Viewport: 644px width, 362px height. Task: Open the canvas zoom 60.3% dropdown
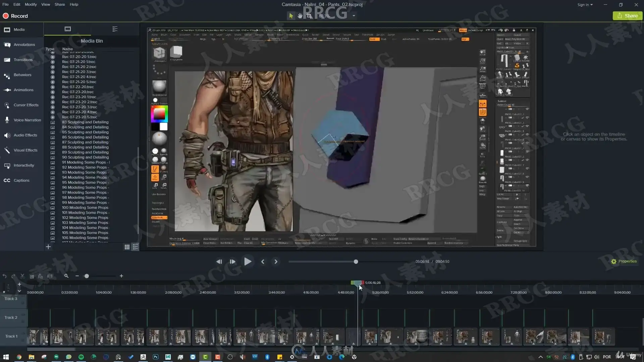coord(354,16)
